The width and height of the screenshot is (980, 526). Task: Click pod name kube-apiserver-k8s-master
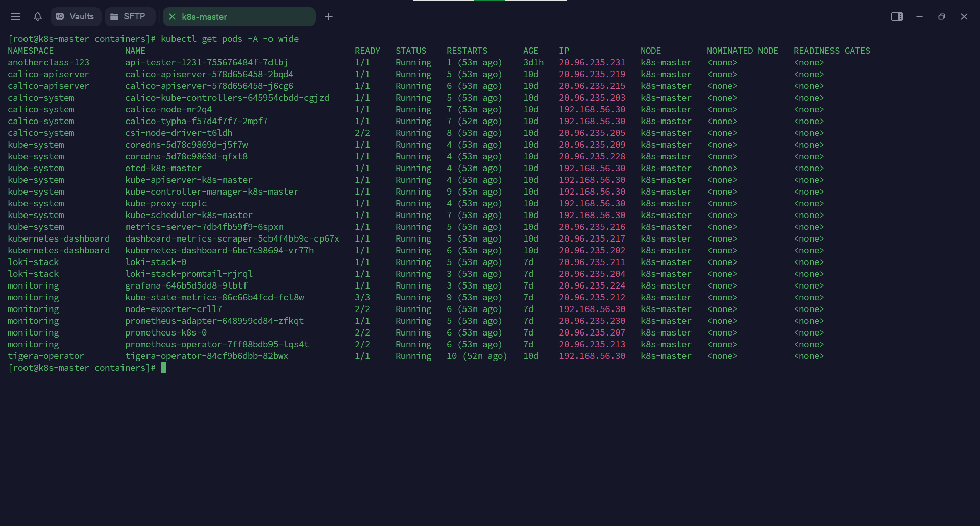[189, 180]
